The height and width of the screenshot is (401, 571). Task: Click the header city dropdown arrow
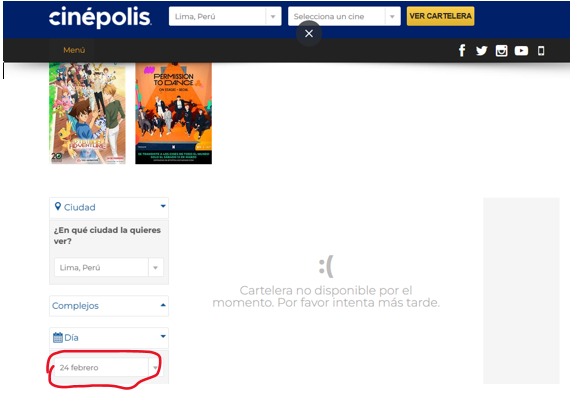tap(273, 16)
